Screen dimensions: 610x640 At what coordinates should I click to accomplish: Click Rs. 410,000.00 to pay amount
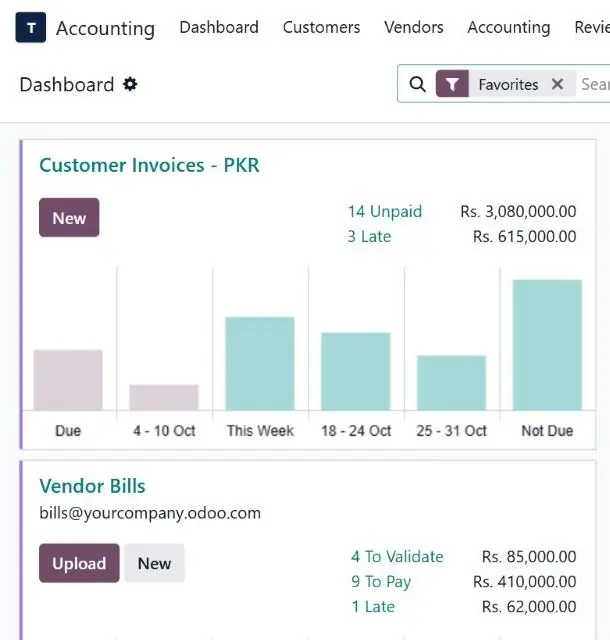(x=525, y=582)
